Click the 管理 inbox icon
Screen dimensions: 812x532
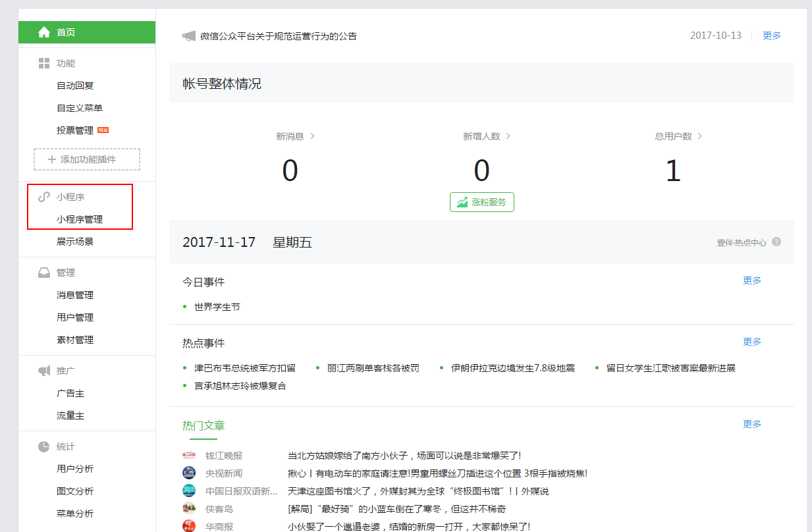click(44, 273)
